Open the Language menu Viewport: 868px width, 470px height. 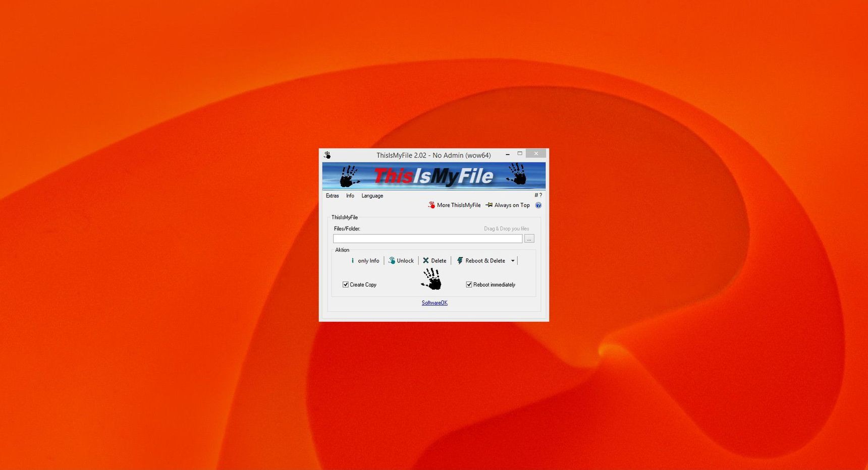pos(372,196)
